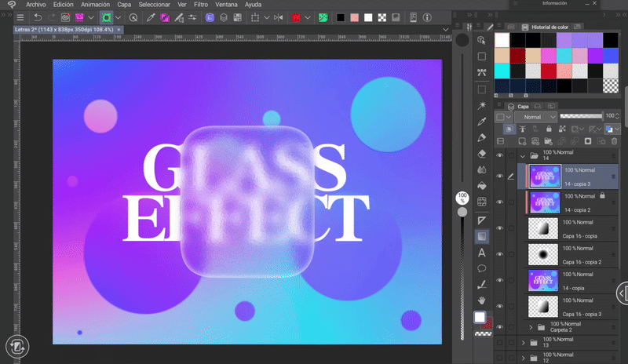
Task: Select the Gradient tool
Action: tap(482, 236)
